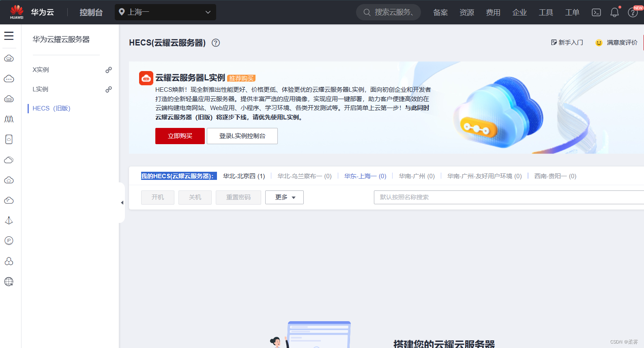Click the sailboat-shaped sidebar icon
The width and height of the screenshot is (644, 348).
pos(9,220)
